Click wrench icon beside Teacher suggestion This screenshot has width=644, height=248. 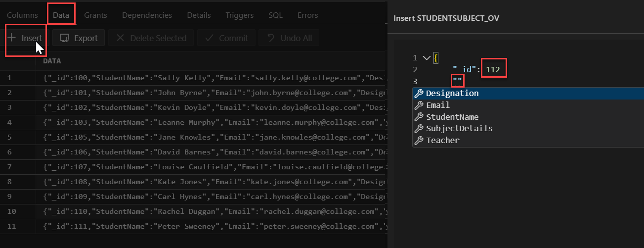click(419, 140)
